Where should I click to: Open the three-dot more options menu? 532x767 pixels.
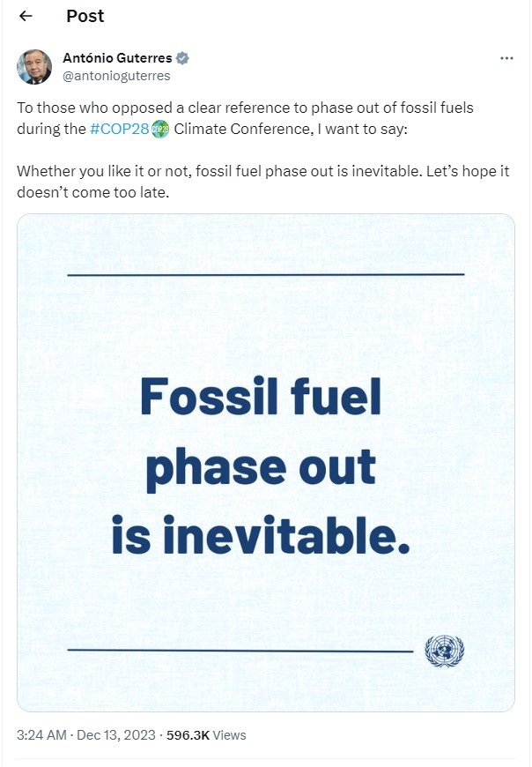[506, 58]
